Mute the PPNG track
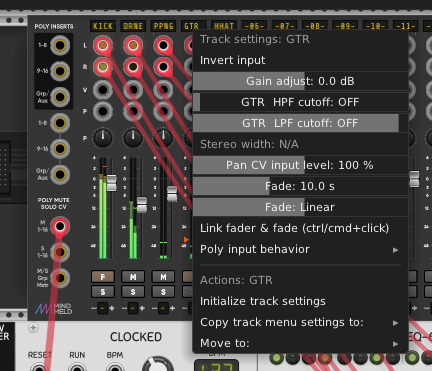This screenshot has height=371, width=432. 163,277
